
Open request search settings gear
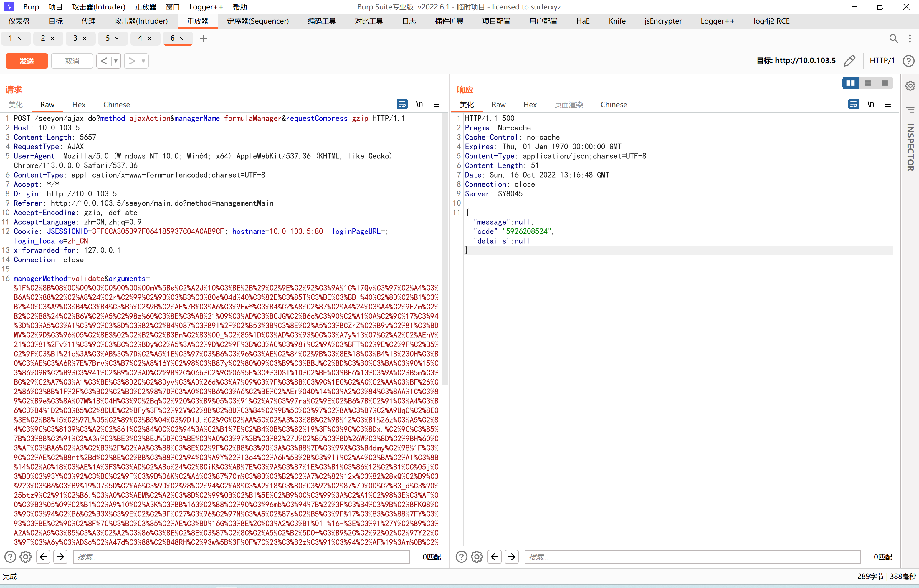pyautogui.click(x=26, y=557)
